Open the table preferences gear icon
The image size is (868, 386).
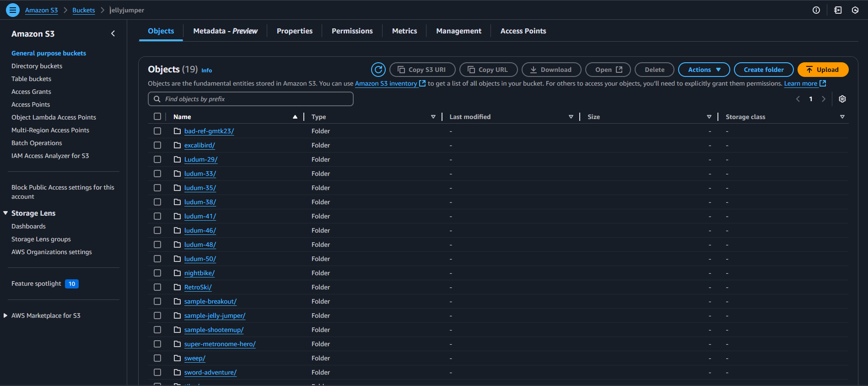pyautogui.click(x=842, y=99)
